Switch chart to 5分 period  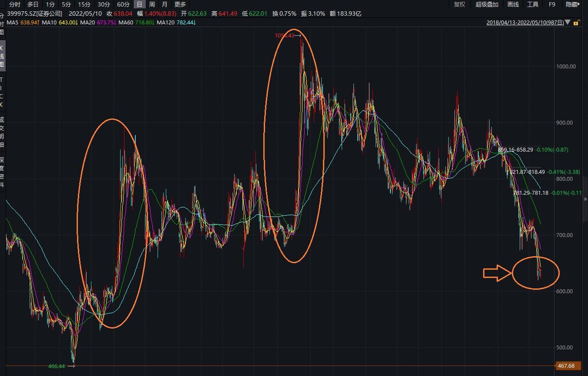[66, 4]
